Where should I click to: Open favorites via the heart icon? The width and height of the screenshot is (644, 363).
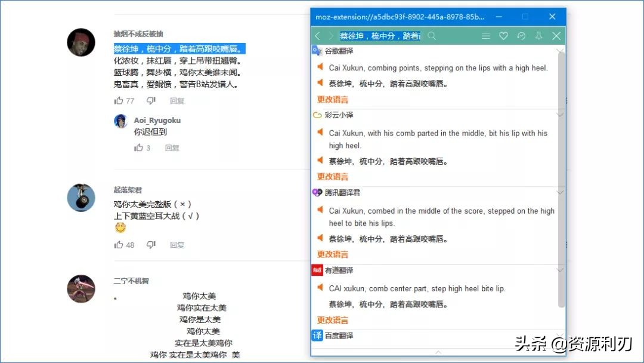click(503, 36)
